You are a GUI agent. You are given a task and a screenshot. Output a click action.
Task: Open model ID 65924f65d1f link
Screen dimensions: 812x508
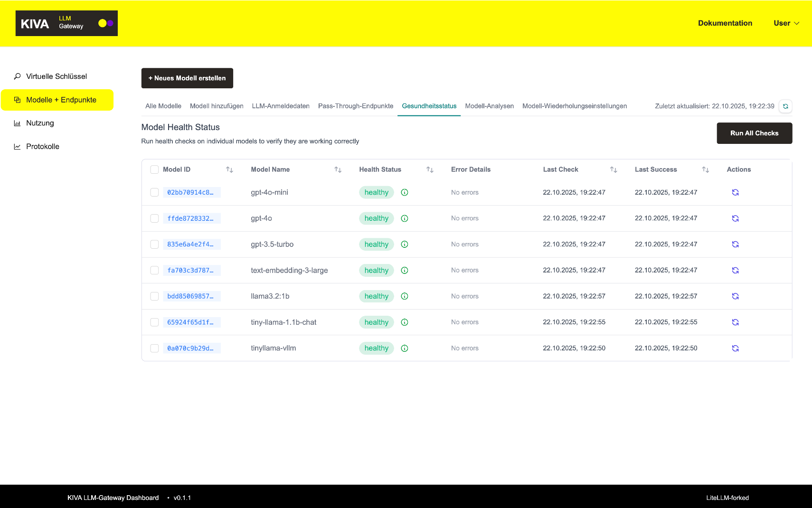coord(191,322)
